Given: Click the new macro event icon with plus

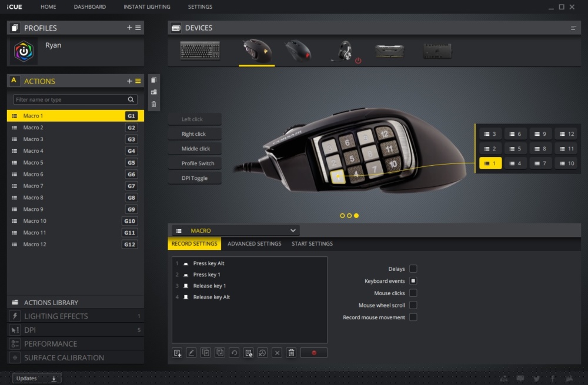Looking at the screenshot, I should coord(177,353).
